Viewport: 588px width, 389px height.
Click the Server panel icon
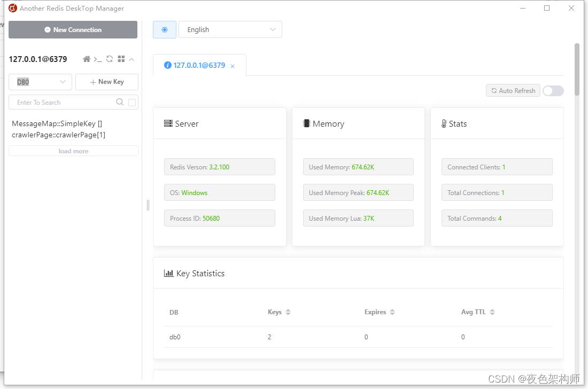[168, 123]
